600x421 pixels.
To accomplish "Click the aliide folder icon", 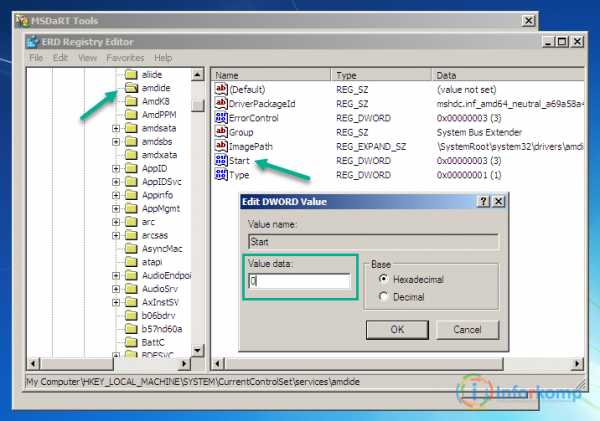I will pyautogui.click(x=131, y=74).
